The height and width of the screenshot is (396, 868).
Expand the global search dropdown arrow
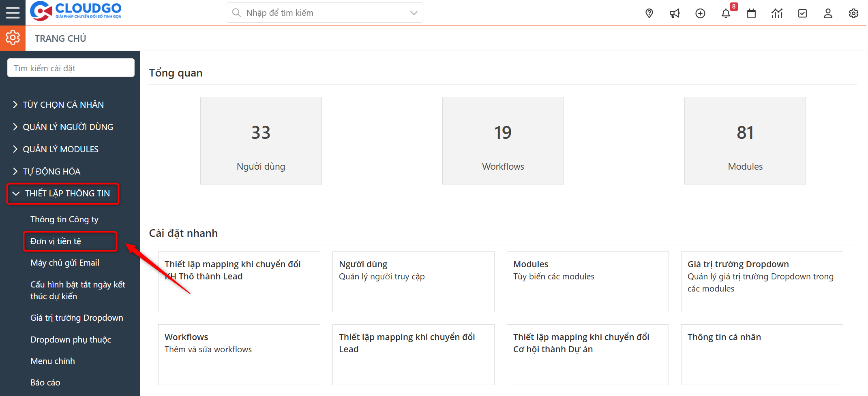[x=414, y=13]
